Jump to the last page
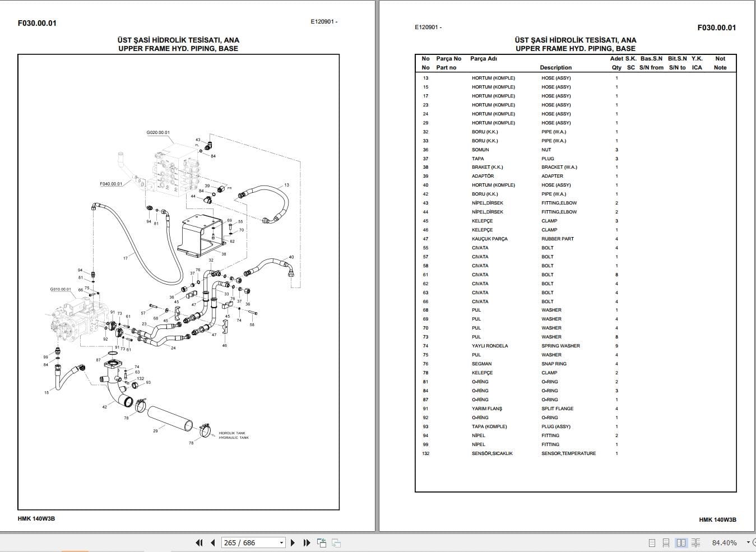The image size is (756, 552). tap(307, 542)
